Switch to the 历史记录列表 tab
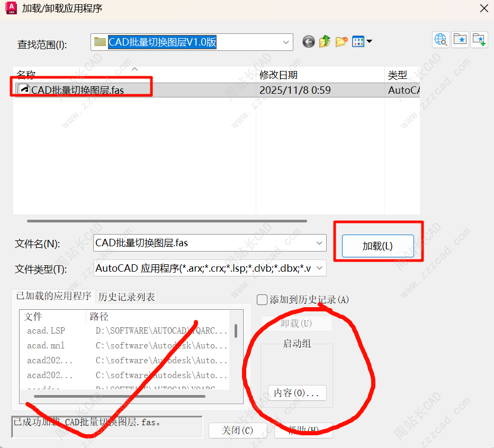Image resolution: width=494 pixels, height=448 pixels. pos(127,297)
